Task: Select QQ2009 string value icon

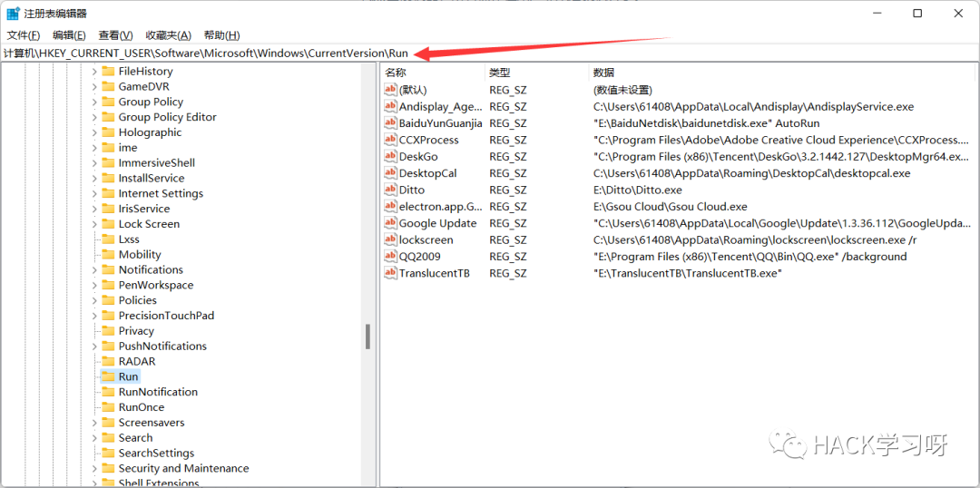Action: tap(390, 256)
